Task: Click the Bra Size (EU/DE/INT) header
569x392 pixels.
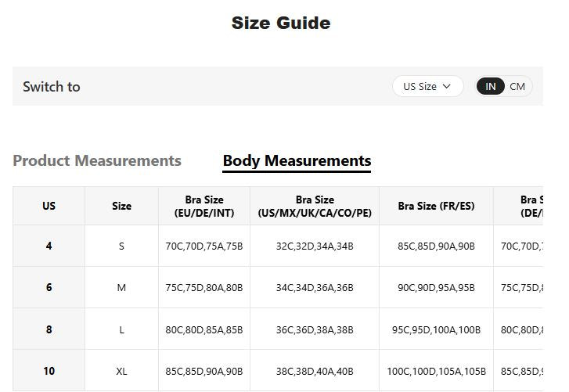Action: 204,206
